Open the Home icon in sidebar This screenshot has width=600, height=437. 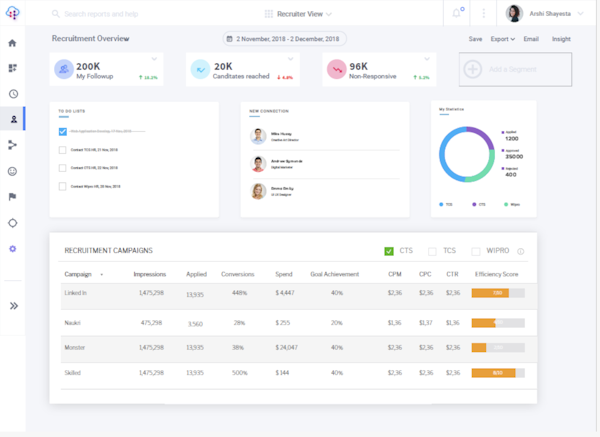tap(12, 43)
